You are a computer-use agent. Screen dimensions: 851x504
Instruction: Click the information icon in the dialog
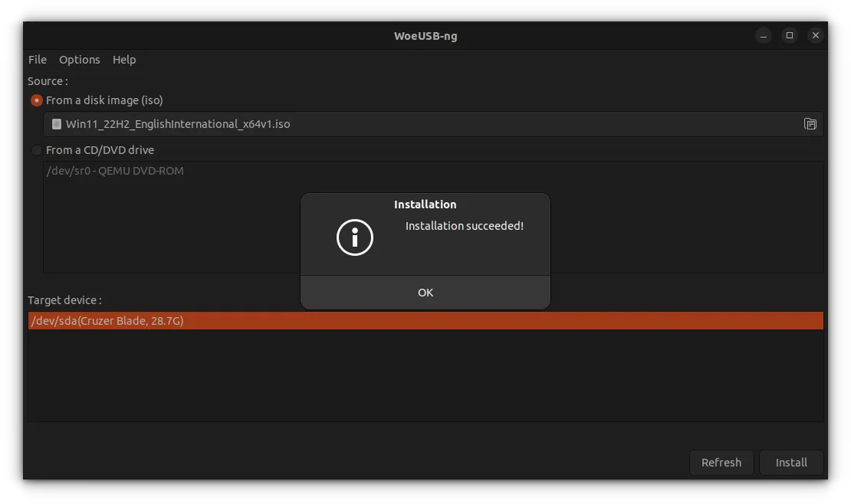353,237
